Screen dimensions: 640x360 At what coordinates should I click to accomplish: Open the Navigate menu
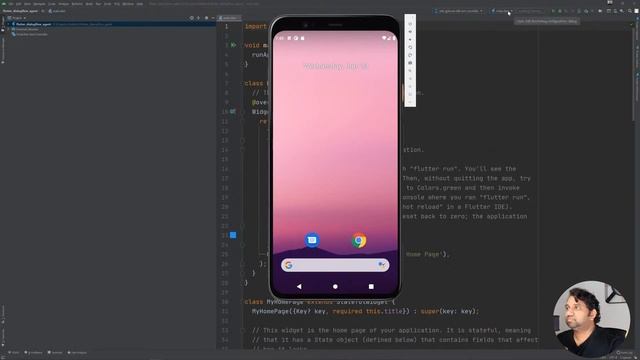click(x=39, y=4)
